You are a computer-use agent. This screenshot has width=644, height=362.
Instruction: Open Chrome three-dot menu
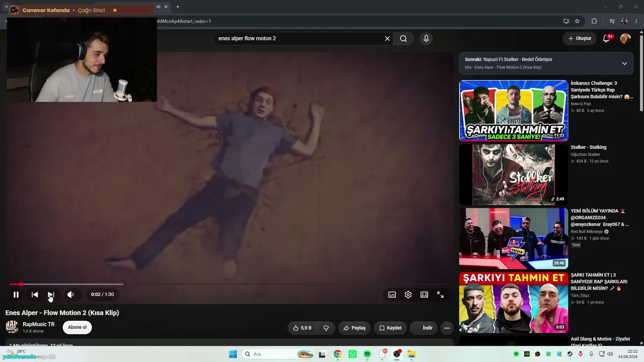tap(636, 21)
